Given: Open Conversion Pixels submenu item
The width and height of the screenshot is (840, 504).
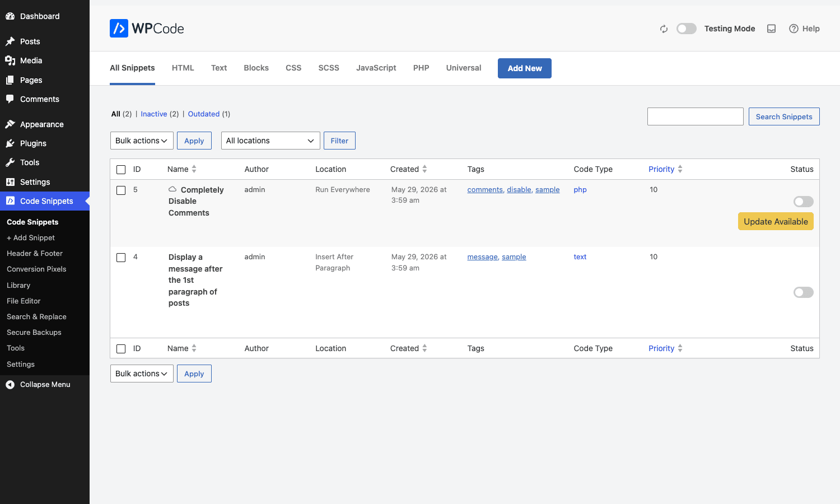Looking at the screenshot, I should [36, 269].
